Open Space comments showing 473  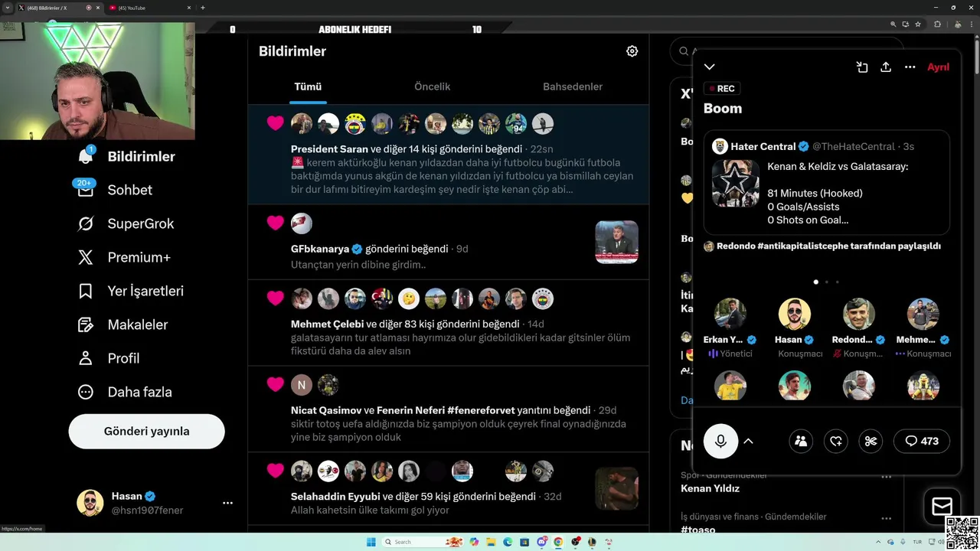click(x=922, y=441)
